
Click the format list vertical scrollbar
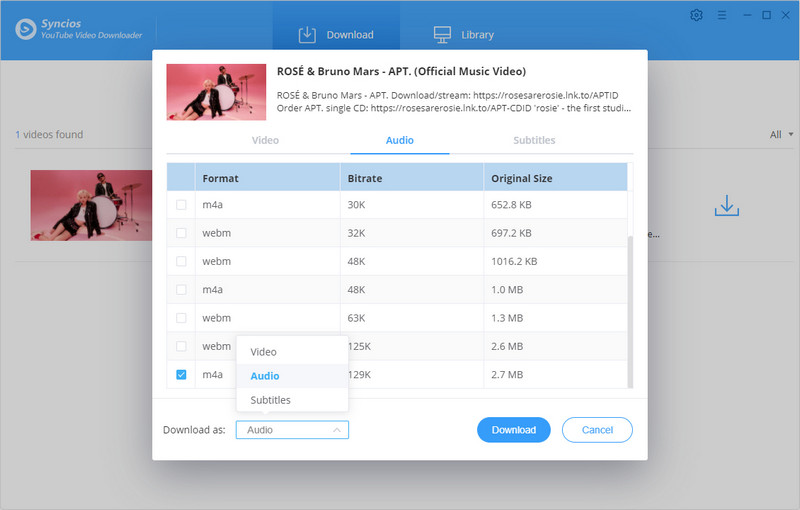[630, 312]
